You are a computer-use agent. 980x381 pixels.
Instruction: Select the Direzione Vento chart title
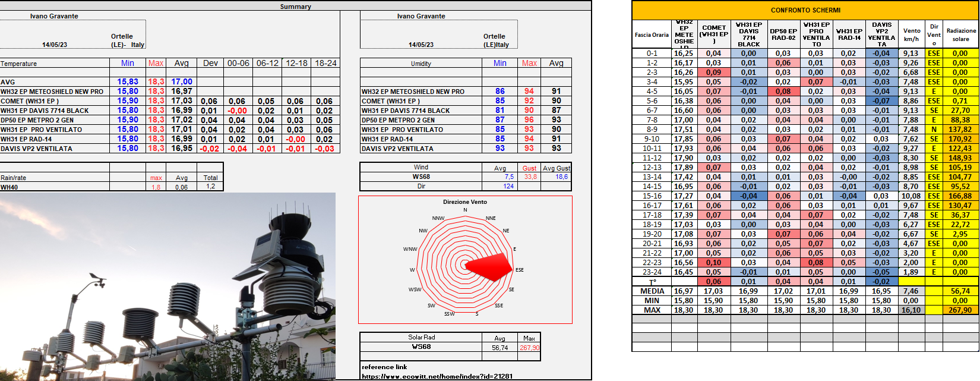464,202
